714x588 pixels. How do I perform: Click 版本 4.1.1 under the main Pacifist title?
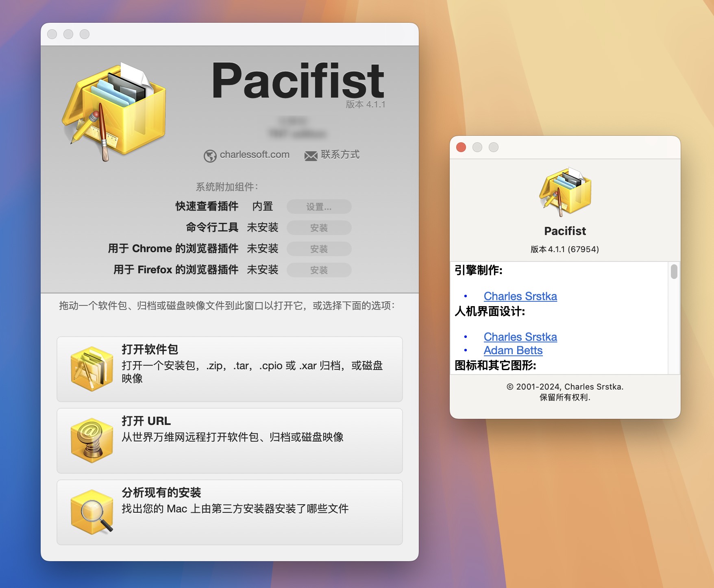coord(366,104)
